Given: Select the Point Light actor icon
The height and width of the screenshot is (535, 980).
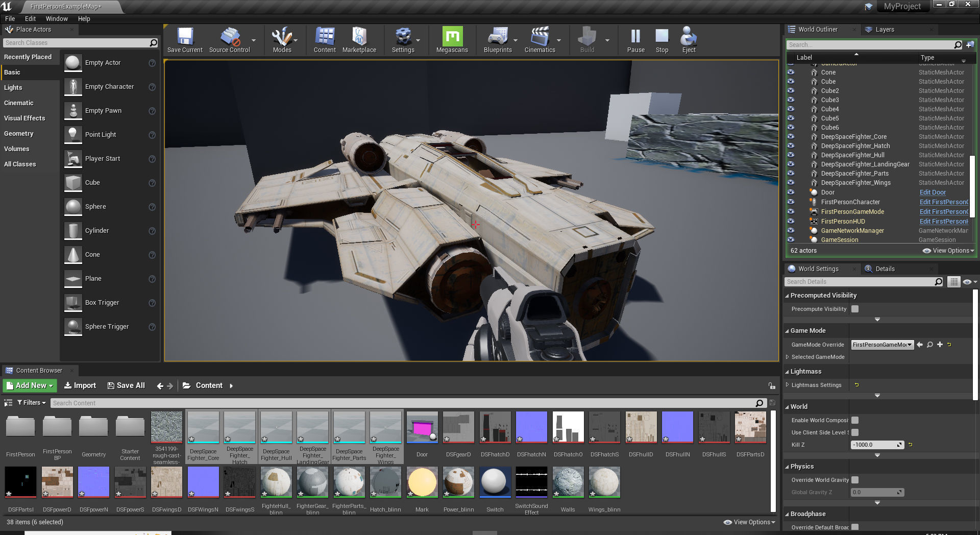Looking at the screenshot, I should (73, 135).
